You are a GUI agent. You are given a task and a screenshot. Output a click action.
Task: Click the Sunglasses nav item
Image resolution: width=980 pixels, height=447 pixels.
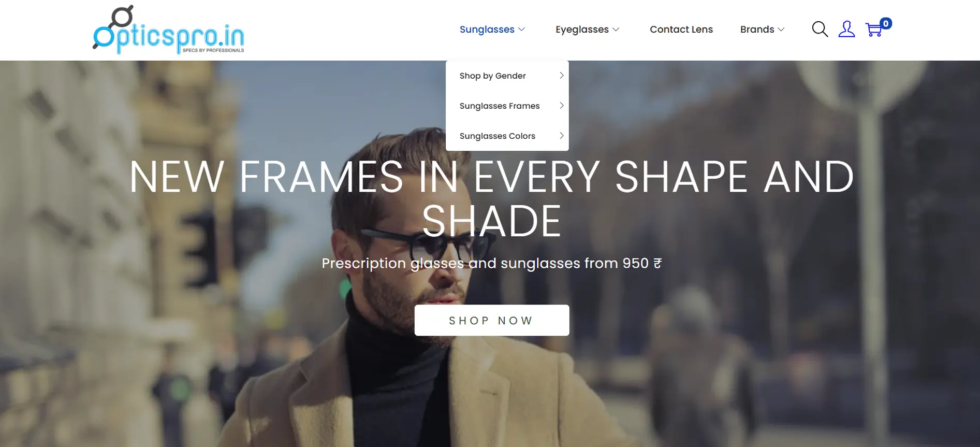[x=487, y=30]
